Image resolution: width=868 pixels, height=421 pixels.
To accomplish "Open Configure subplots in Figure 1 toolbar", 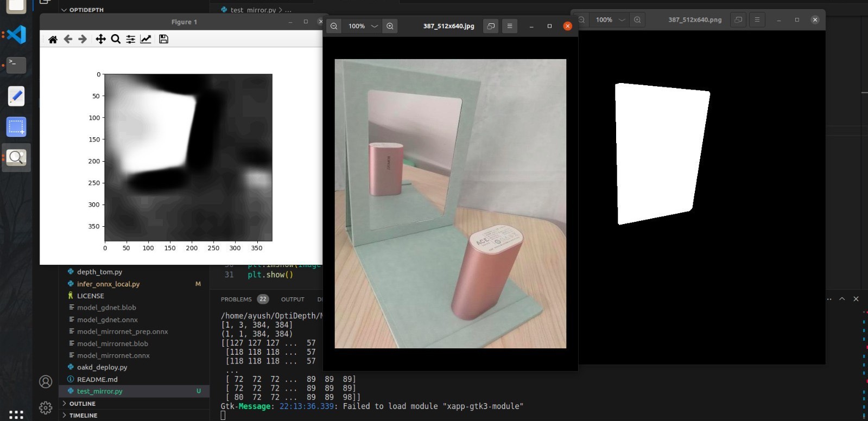I will (131, 39).
